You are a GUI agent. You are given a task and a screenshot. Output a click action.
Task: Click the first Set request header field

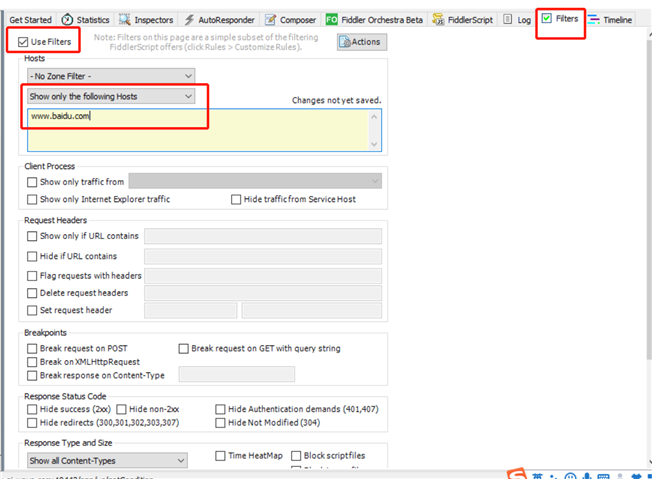tap(190, 311)
